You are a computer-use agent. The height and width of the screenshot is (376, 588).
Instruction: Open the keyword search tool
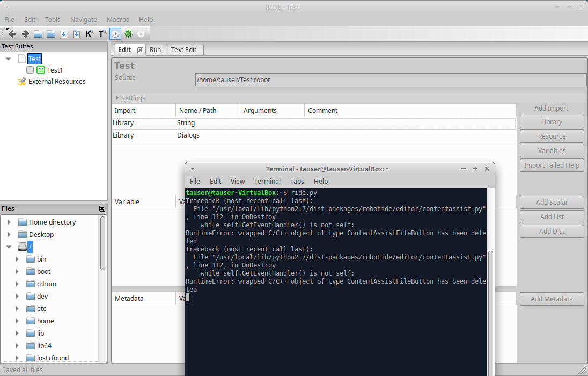coord(89,33)
